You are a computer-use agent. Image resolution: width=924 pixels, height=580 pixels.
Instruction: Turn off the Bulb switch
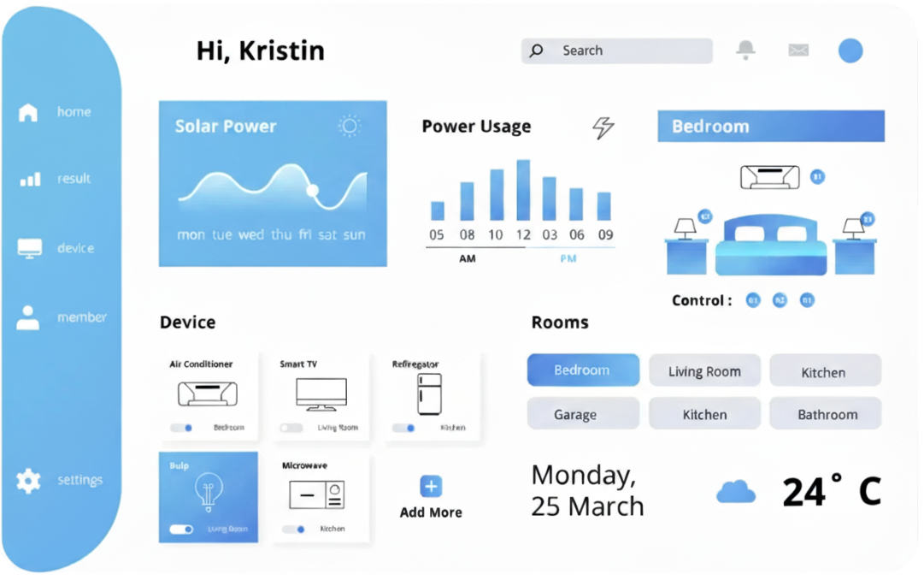(x=181, y=530)
